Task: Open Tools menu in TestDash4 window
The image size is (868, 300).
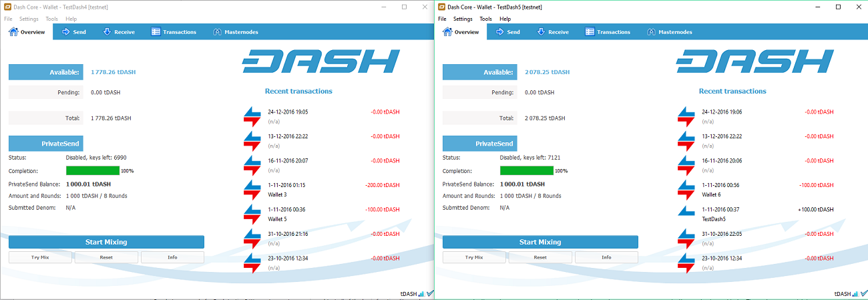Action: (51, 19)
